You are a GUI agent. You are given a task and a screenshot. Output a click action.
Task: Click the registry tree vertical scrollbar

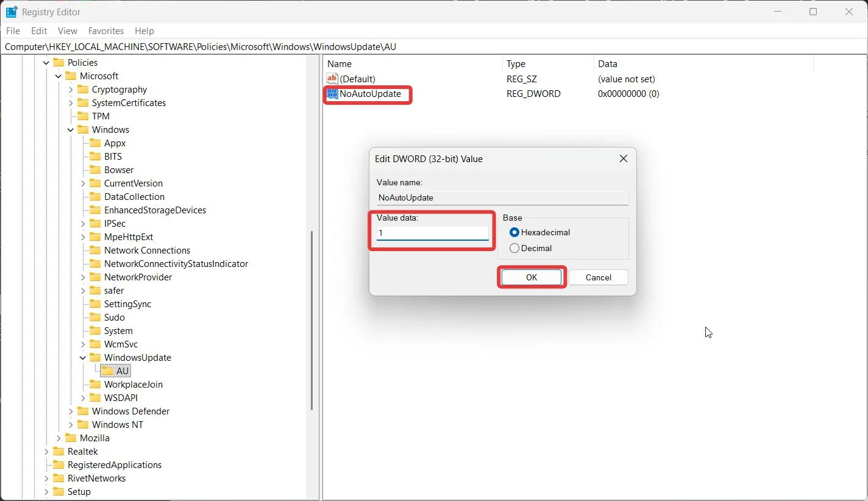[x=312, y=321]
